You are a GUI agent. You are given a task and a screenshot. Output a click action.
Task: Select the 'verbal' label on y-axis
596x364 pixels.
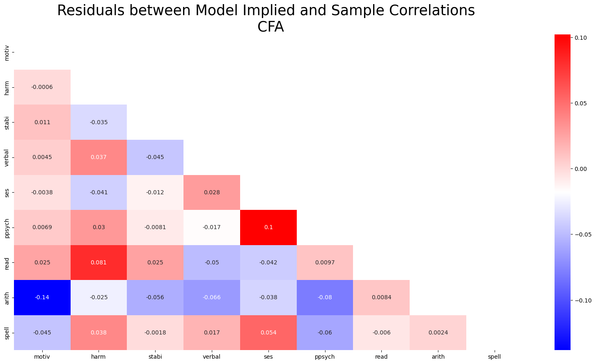[6, 157]
